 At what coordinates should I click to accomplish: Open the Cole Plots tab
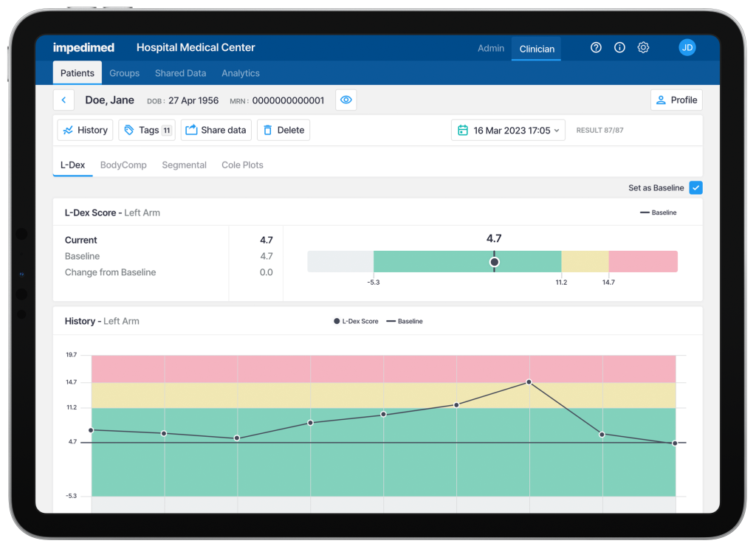coord(242,165)
